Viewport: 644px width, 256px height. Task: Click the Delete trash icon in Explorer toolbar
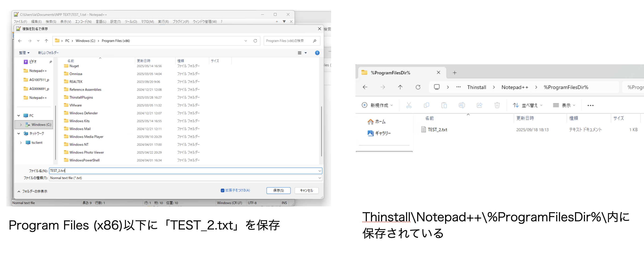click(497, 105)
